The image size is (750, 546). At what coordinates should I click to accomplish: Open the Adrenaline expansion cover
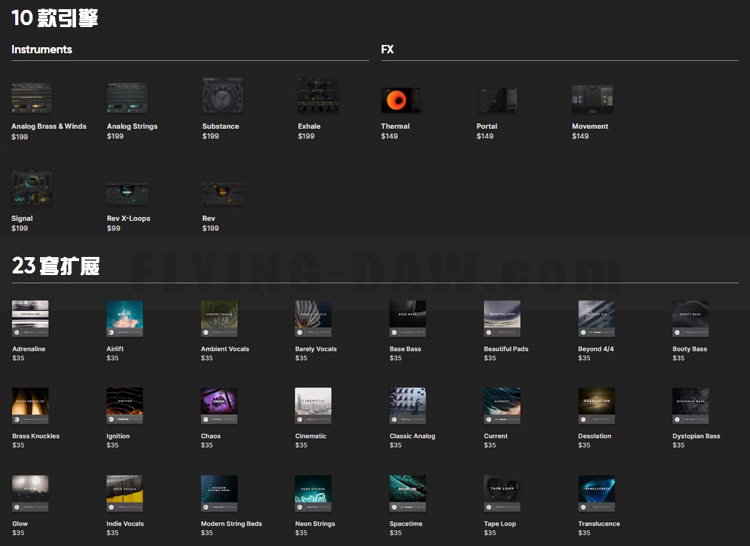coord(30,318)
